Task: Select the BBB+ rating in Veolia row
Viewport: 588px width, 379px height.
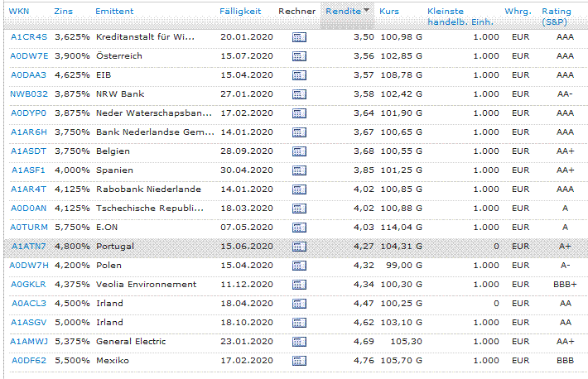Action: (565, 285)
